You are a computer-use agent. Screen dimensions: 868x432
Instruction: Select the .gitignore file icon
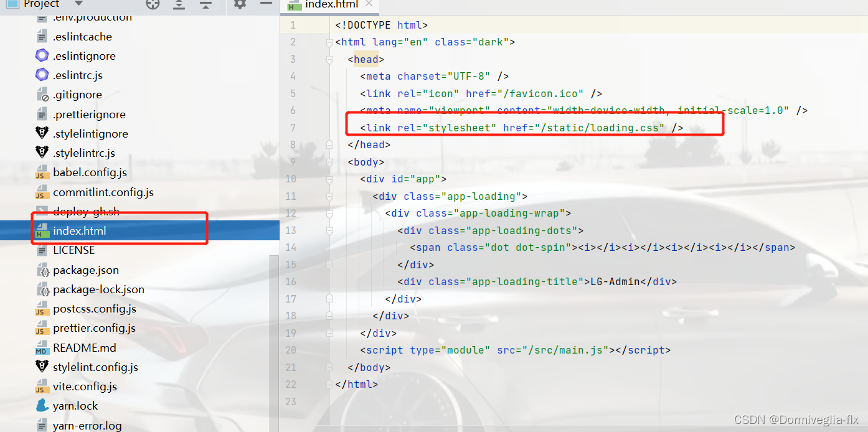click(42, 95)
